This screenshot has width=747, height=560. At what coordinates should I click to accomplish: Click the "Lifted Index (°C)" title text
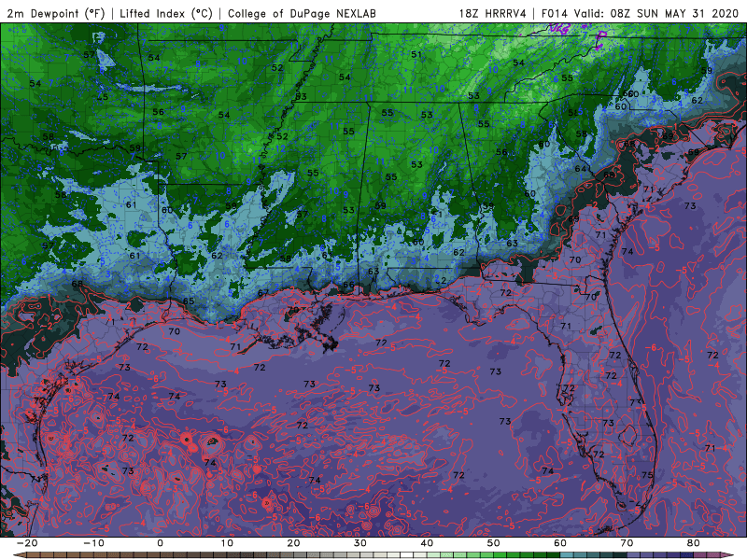tap(166, 13)
